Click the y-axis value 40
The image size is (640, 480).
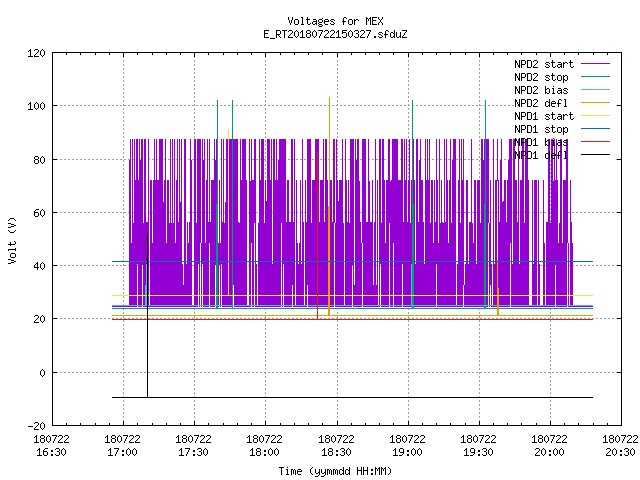pos(39,266)
